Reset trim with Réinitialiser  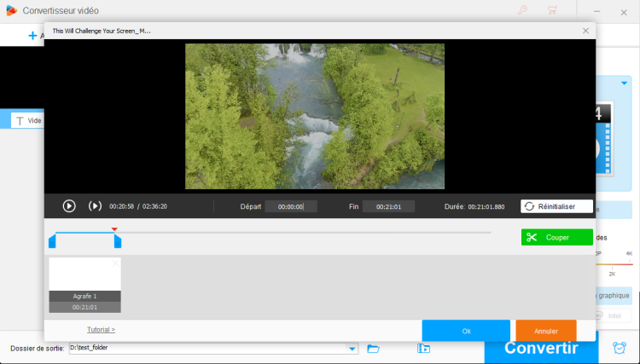556,206
